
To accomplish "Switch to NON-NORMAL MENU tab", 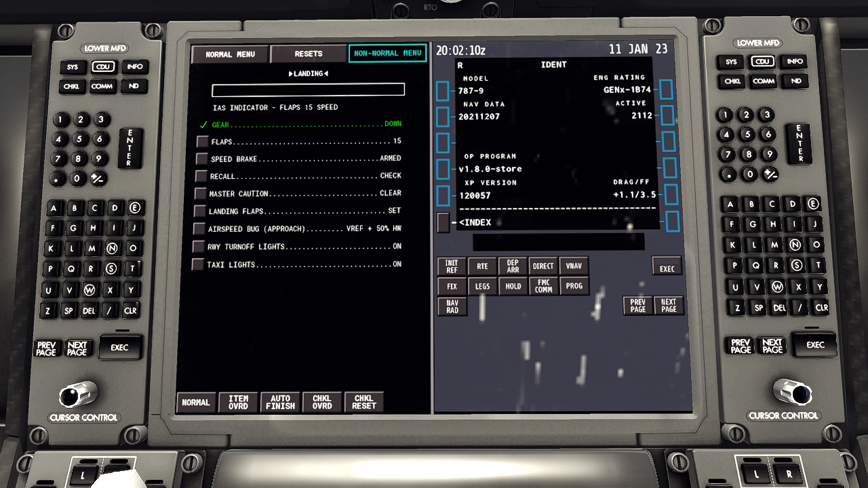I will [x=387, y=53].
